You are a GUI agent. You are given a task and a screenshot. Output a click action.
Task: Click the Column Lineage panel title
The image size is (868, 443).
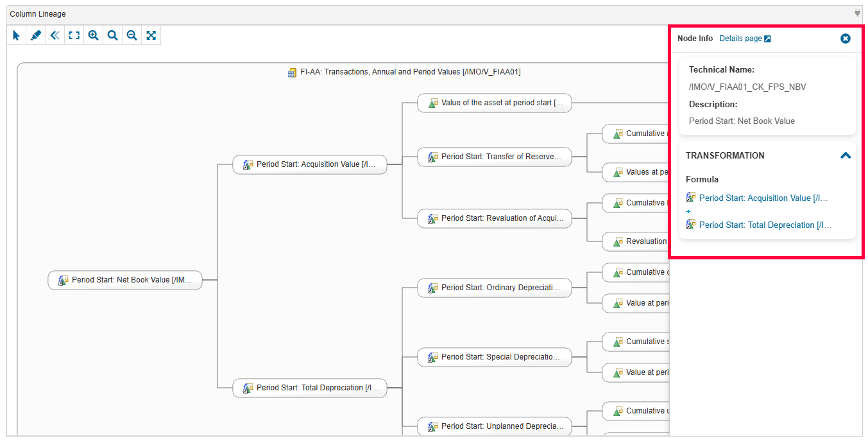point(38,14)
